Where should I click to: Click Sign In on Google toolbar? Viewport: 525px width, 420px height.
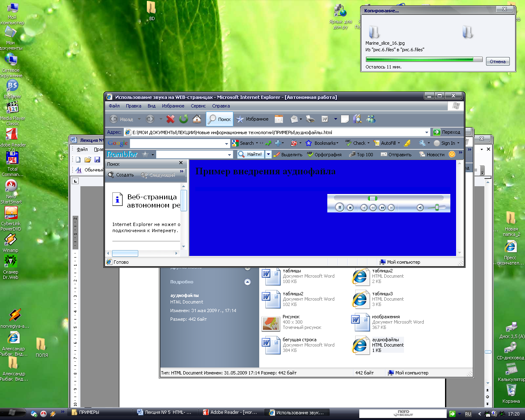(x=445, y=143)
